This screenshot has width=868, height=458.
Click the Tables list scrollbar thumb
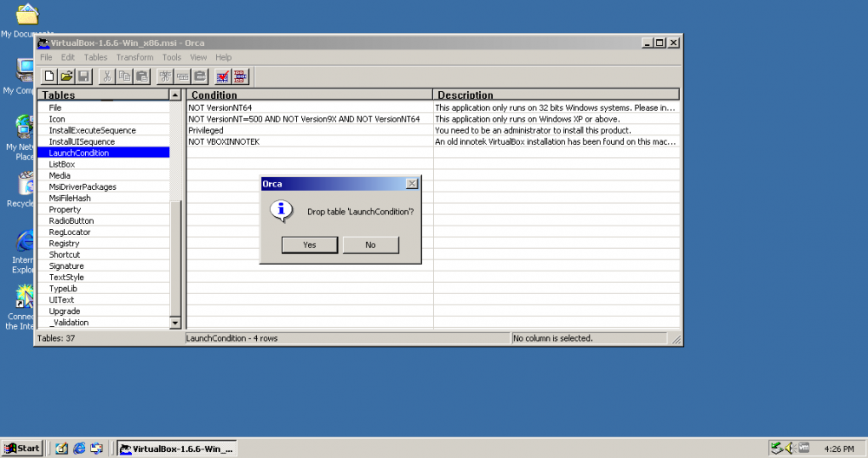tap(175, 258)
